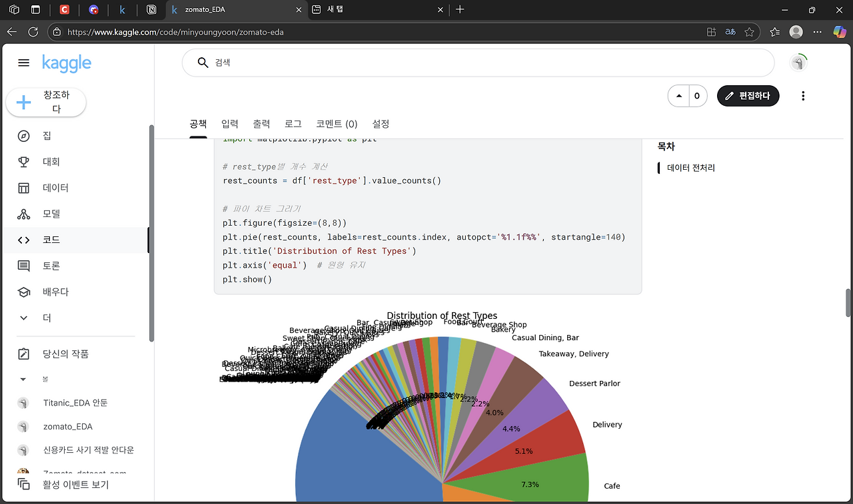Open the notebook three-dot options menu
This screenshot has height=504, width=853.
[803, 96]
